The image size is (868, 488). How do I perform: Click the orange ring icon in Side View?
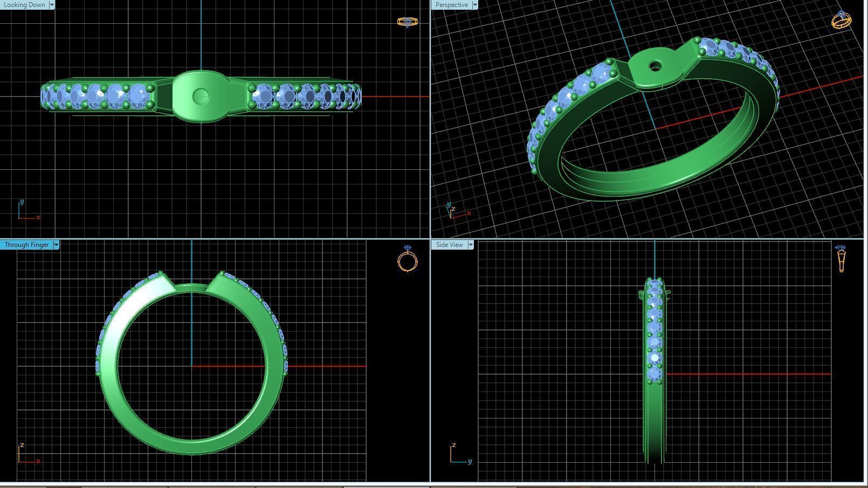pyautogui.click(x=841, y=259)
